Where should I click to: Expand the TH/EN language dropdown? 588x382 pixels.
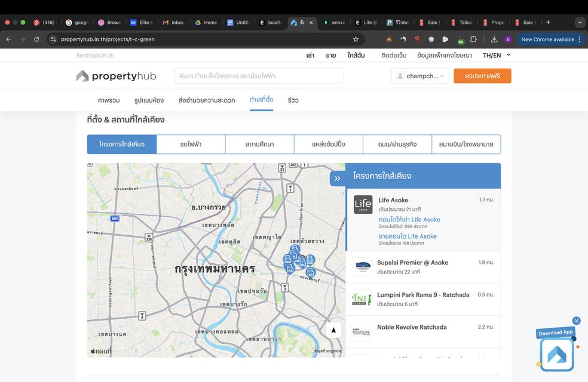click(x=497, y=55)
